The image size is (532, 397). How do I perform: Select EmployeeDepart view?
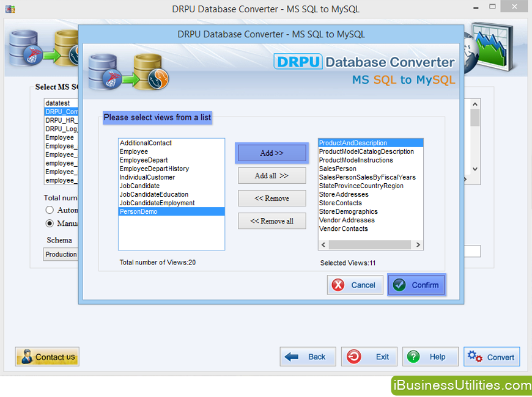(171, 160)
